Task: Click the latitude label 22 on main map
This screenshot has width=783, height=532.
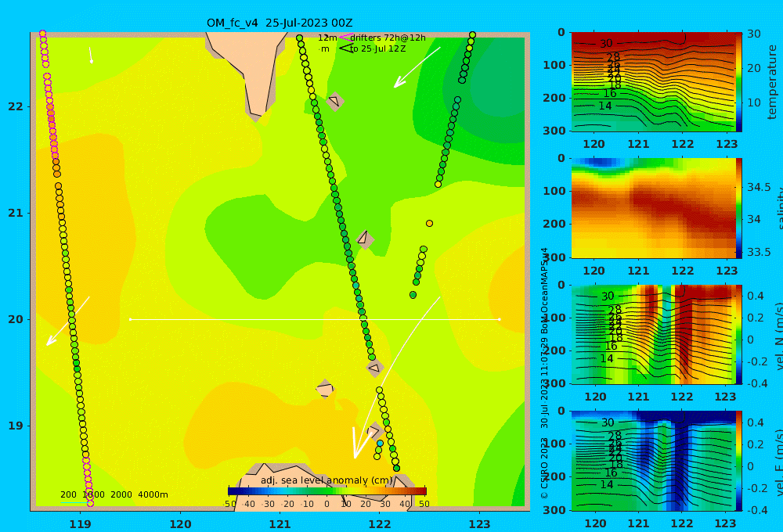Action: tap(16, 106)
